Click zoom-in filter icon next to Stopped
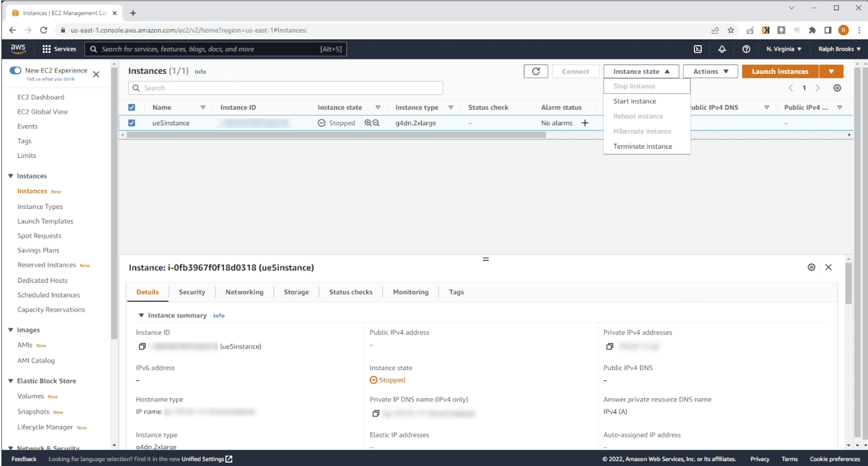This screenshot has height=466, width=868. tap(368, 123)
